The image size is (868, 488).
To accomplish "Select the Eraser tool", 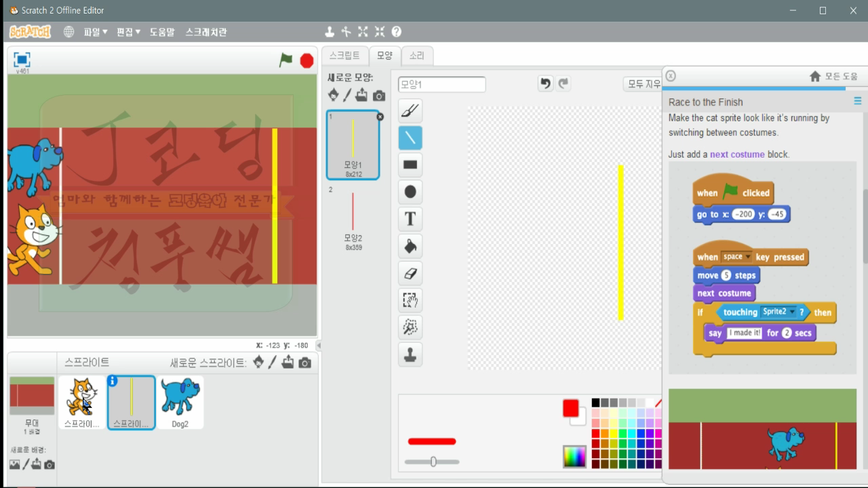I will coord(410,273).
